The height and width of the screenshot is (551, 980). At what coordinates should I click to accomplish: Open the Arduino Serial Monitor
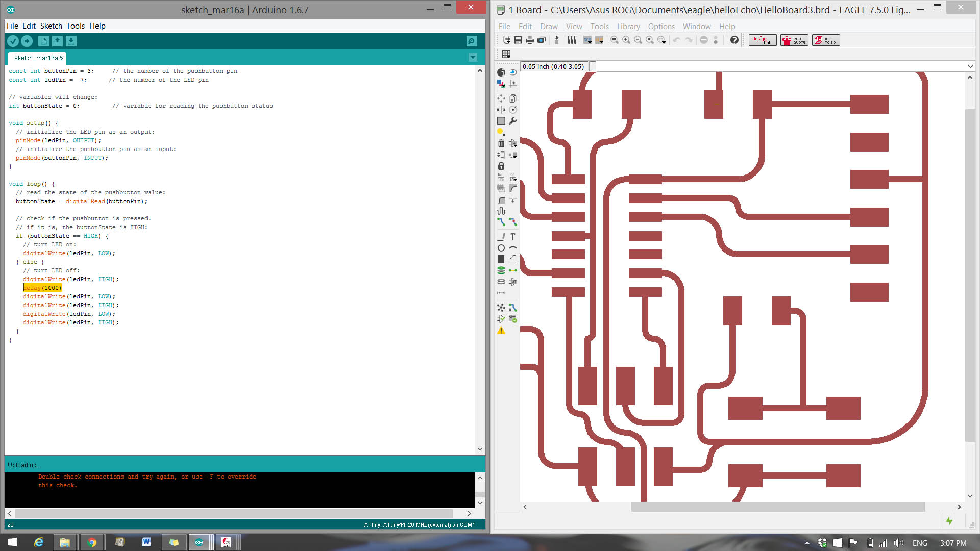click(x=472, y=41)
